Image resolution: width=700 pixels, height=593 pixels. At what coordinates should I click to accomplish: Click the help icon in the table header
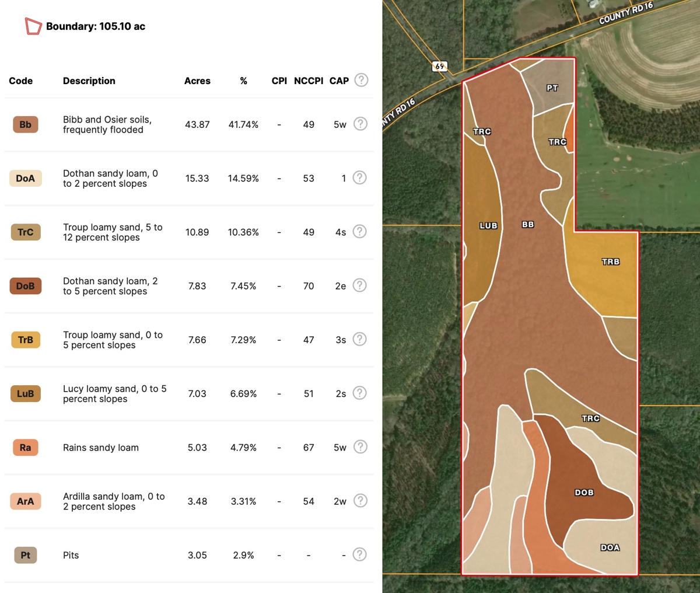(361, 80)
